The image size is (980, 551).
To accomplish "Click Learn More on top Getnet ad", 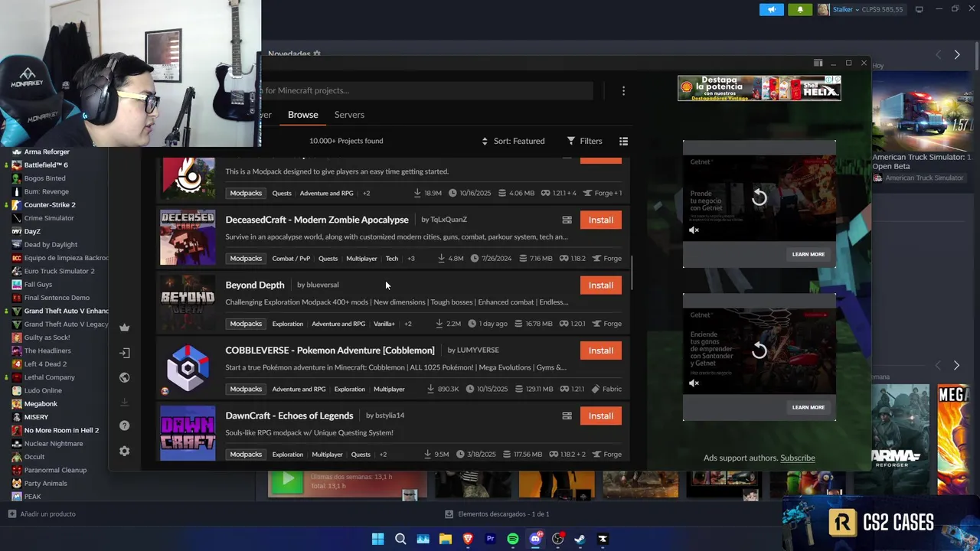I will pyautogui.click(x=808, y=254).
